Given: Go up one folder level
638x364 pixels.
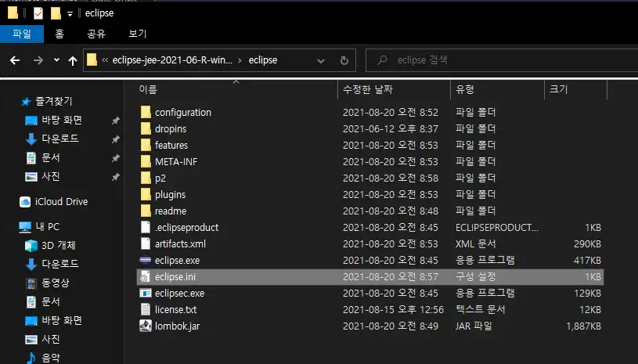Looking at the screenshot, I should [73, 60].
